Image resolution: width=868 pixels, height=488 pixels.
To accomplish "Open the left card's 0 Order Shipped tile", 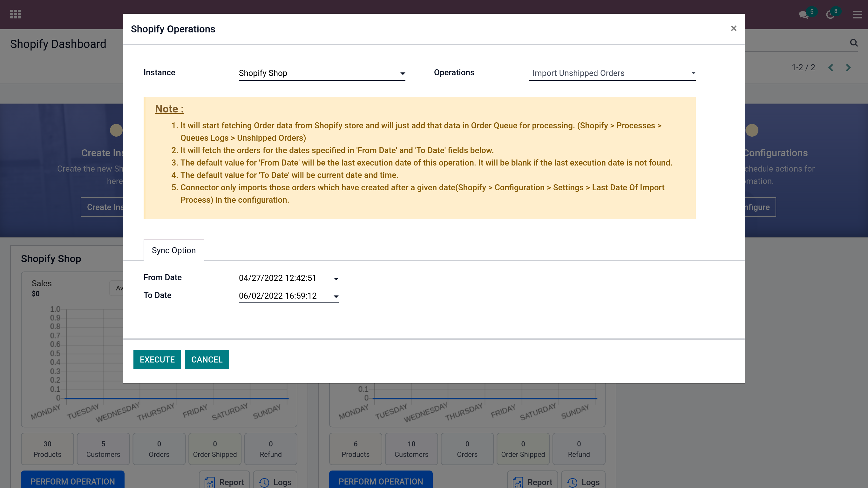I will (x=215, y=449).
